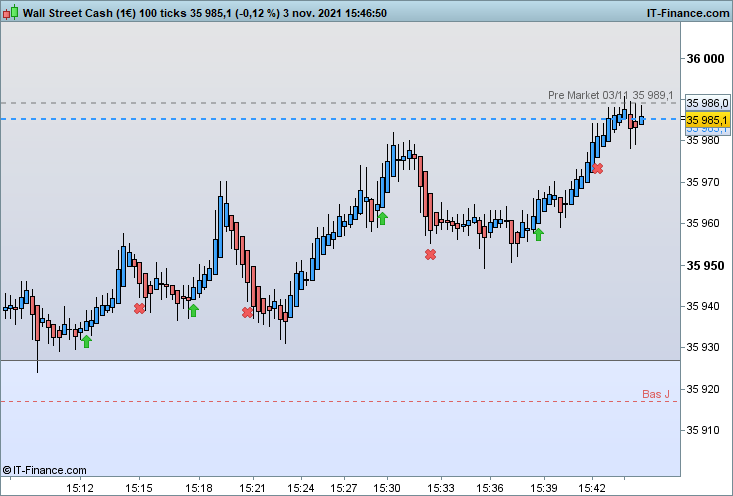
Task: Click the Wall Street Cash (1€) instrument name
Action: (79, 13)
